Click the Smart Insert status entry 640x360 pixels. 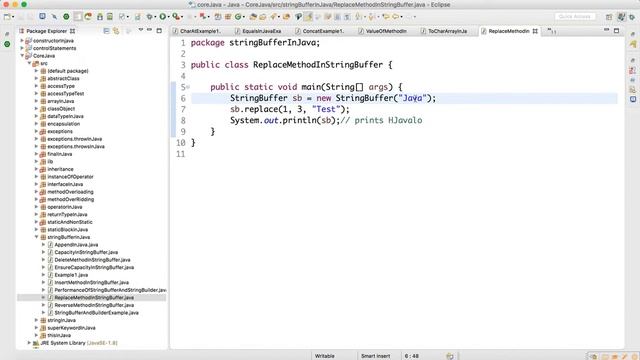point(376,356)
